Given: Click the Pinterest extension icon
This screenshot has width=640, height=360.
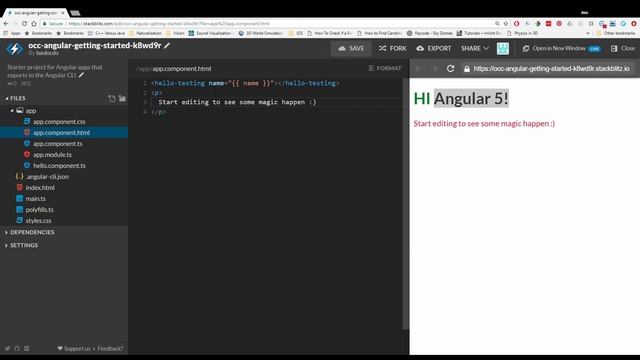Looking at the screenshot, I should click(x=559, y=24).
